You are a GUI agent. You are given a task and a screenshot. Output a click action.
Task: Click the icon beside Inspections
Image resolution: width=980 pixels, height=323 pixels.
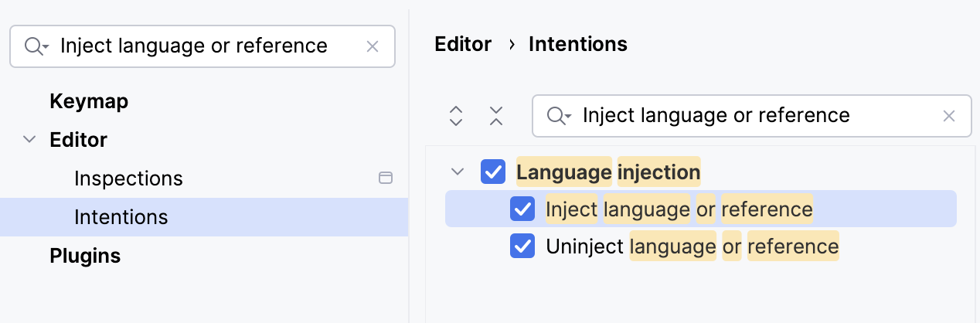tap(385, 178)
